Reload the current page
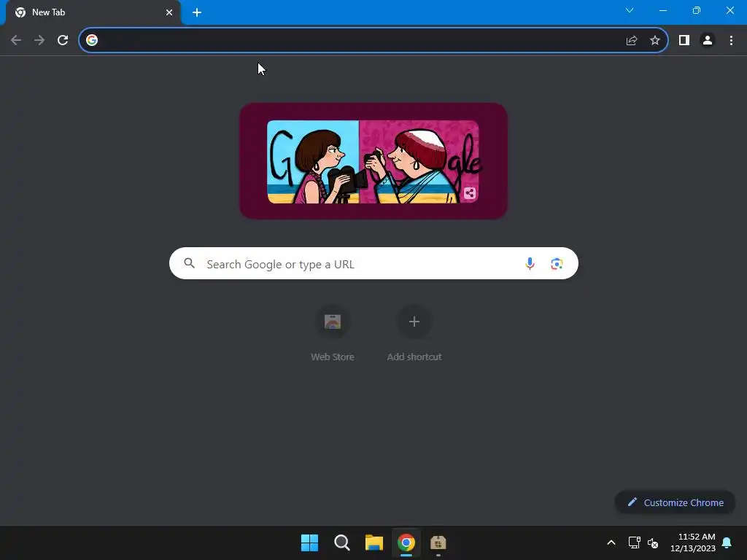747x560 pixels. click(x=63, y=41)
